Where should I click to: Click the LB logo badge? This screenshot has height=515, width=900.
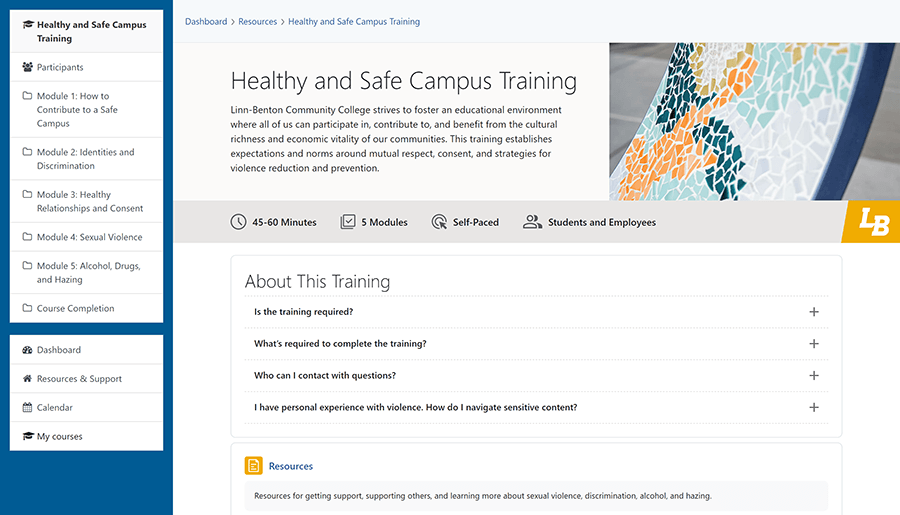click(871, 222)
